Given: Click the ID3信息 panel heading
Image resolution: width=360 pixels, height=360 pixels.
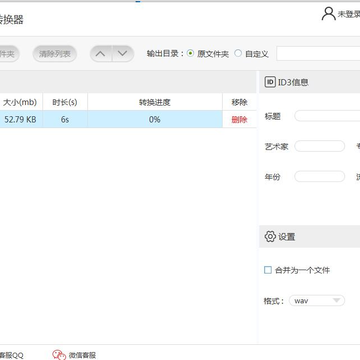Looking at the screenshot, I should [293, 82].
